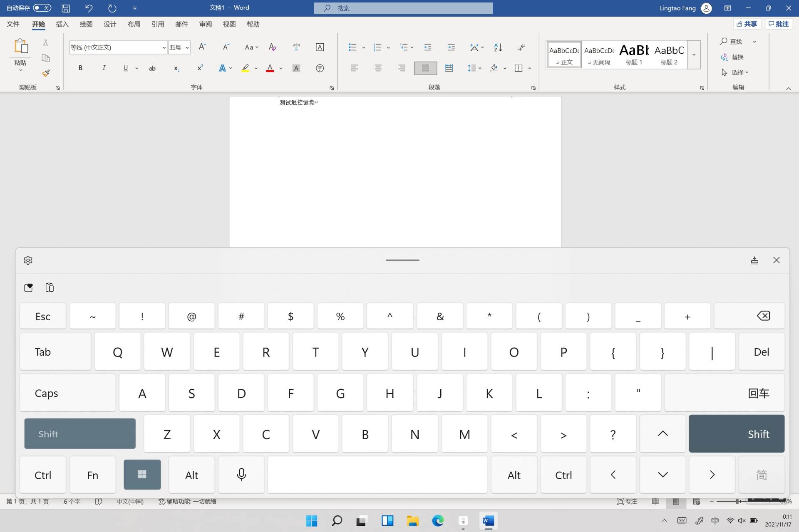Align text right
799x532 pixels.
pyautogui.click(x=401, y=68)
